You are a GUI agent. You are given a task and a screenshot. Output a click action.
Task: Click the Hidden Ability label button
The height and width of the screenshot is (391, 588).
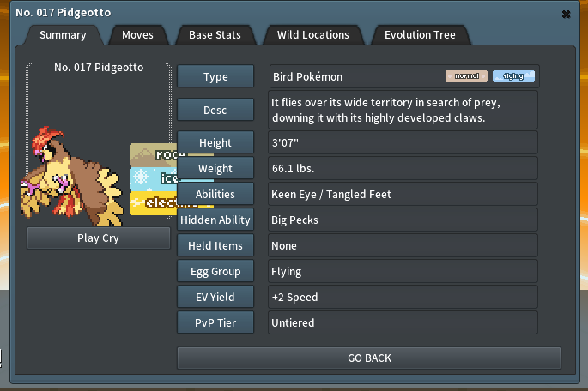(x=215, y=220)
